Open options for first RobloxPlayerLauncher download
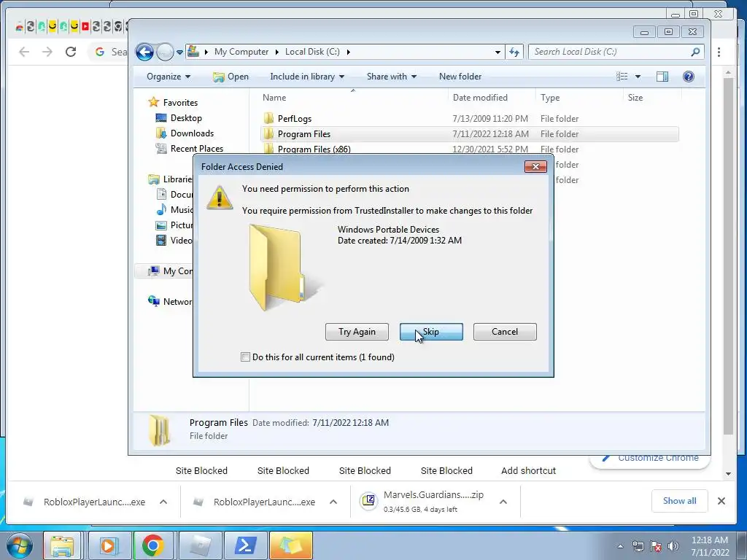 pyautogui.click(x=163, y=502)
